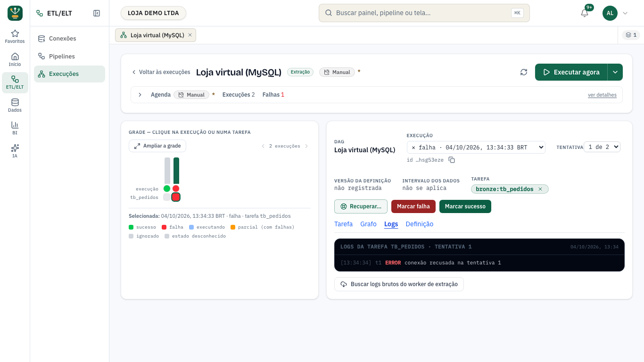Close the Loja virtual (MySQL) tab

tap(190, 35)
